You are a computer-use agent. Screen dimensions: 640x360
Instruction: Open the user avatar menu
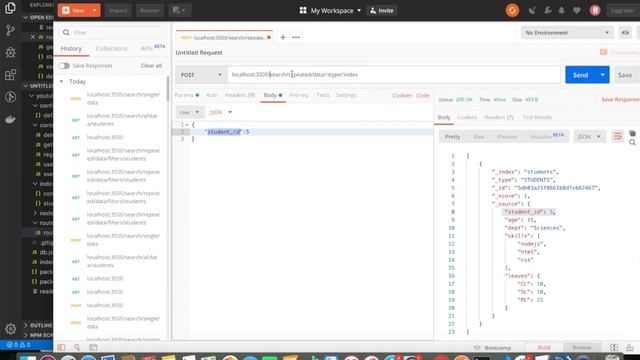click(x=595, y=11)
